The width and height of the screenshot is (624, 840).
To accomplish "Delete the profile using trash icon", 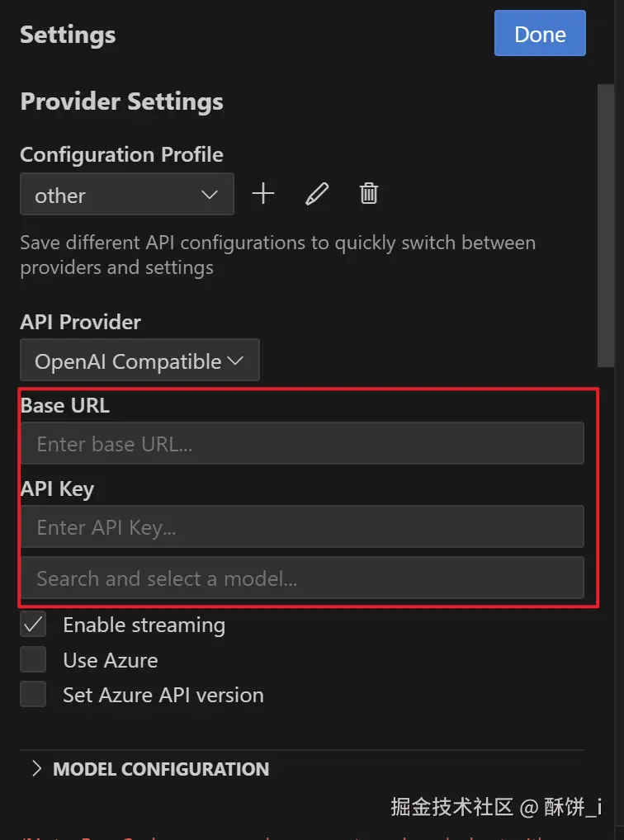I will 369,195.
